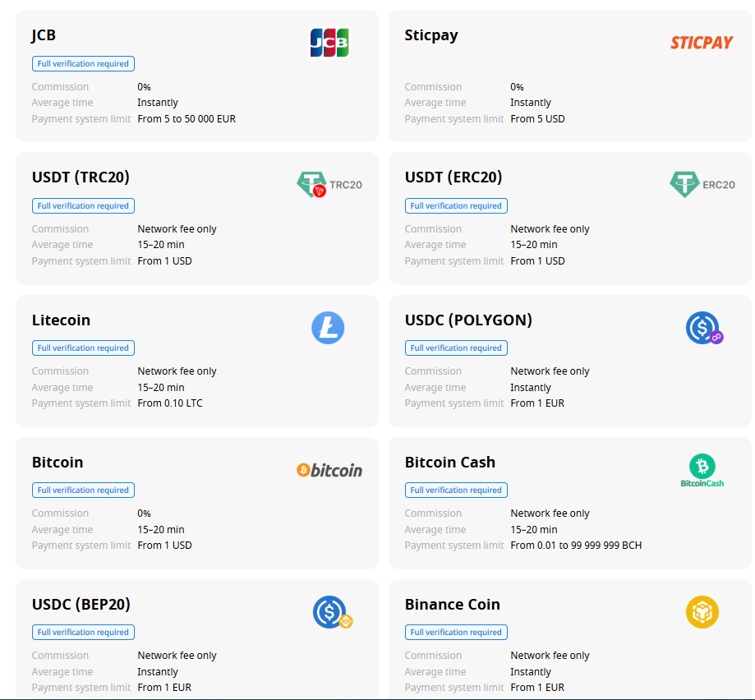Click Litecoin's '15–20 min' average time
Viewport: 755px width, 700px height.
click(161, 388)
